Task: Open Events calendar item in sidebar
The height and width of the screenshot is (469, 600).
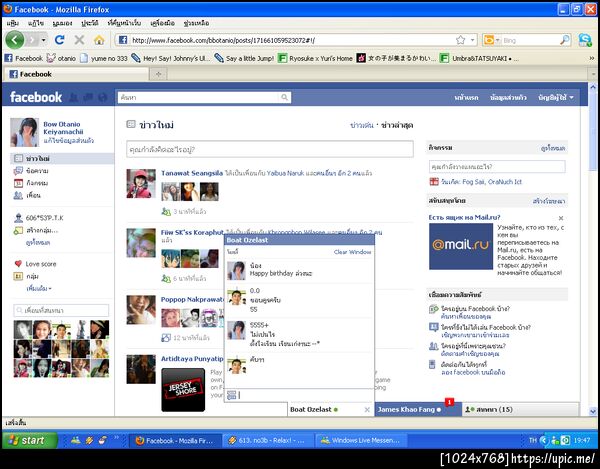Action: 31,183
